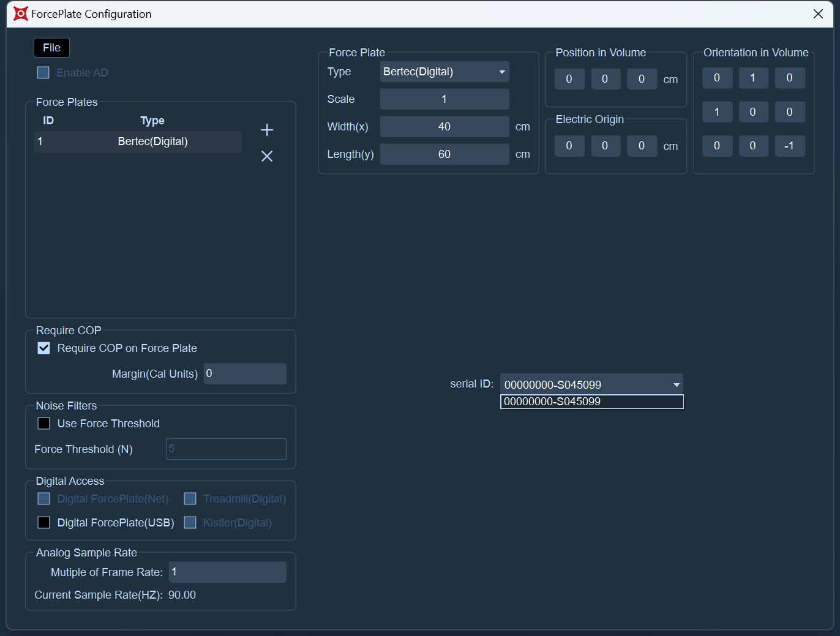
Task: Add a new force plate with plus icon
Action: point(267,130)
